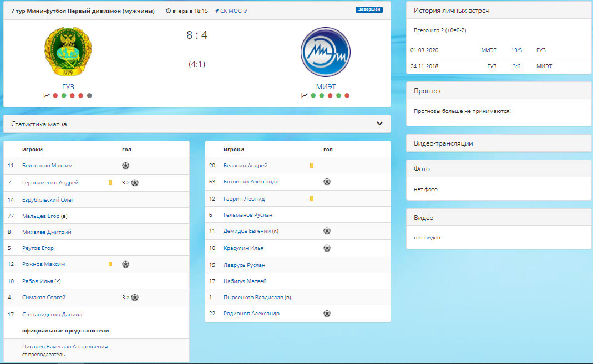The width and height of the screenshot is (593, 364).
Task: Open player profile Красулин Илья
Action: (x=244, y=248)
